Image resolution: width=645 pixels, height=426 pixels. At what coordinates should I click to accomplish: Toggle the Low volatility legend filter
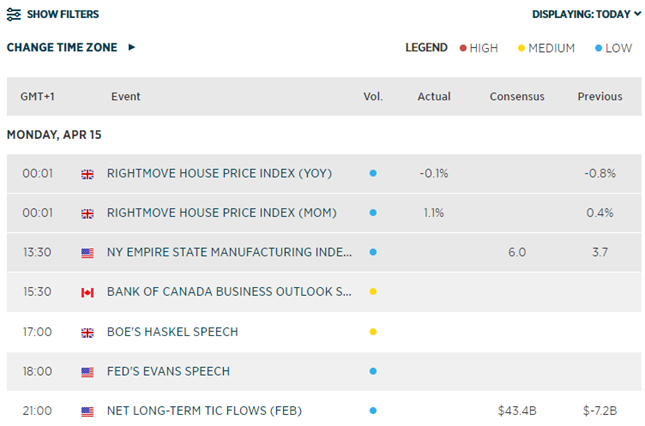point(610,48)
